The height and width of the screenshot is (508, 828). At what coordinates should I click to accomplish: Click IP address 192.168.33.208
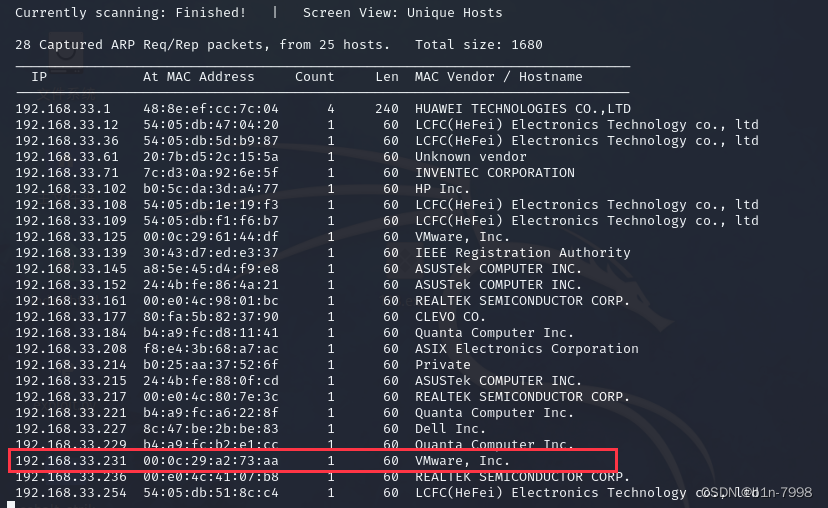(x=71, y=349)
